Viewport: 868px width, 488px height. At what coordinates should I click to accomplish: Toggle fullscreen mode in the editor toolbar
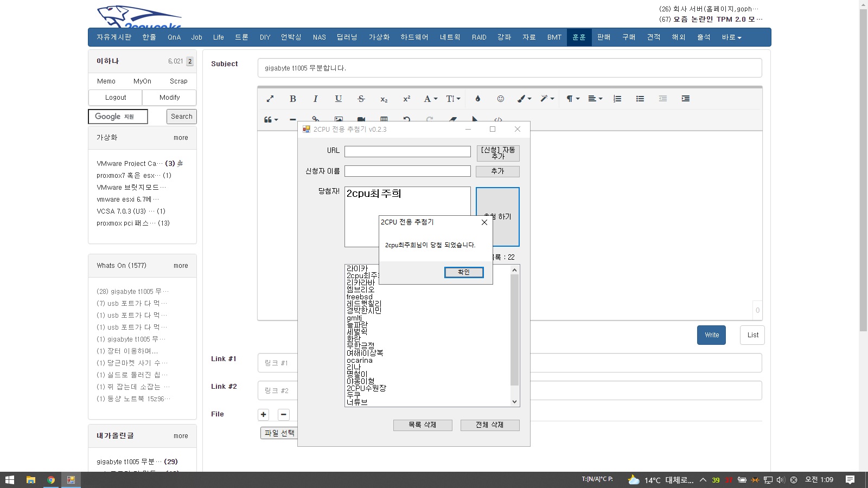point(270,99)
